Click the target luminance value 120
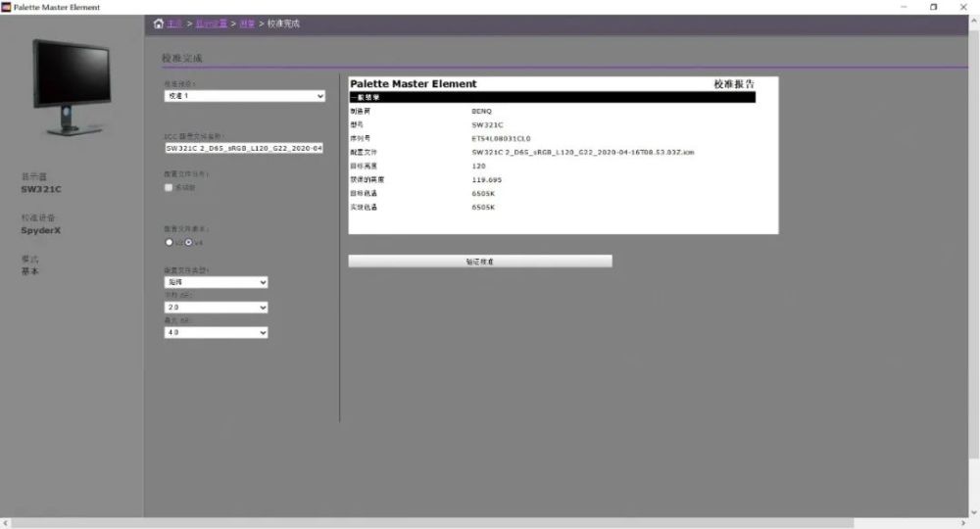980x529 pixels. click(478, 167)
